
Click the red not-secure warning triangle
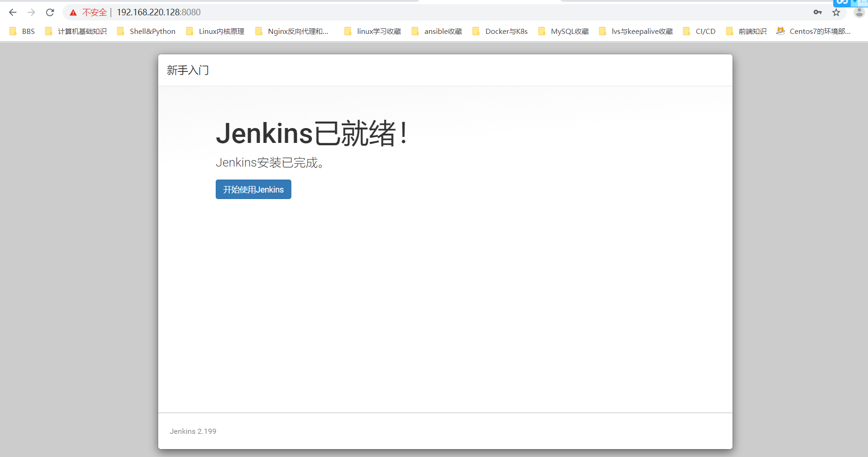click(x=73, y=13)
